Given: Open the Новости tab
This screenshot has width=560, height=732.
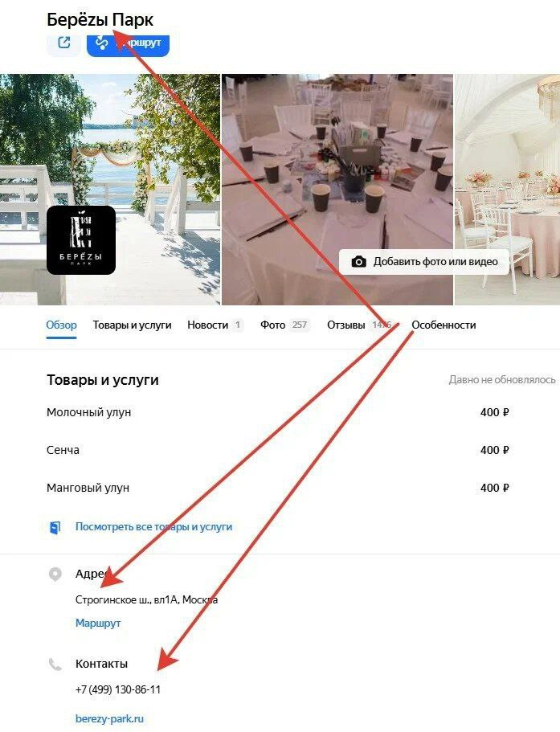Looking at the screenshot, I should [215, 325].
